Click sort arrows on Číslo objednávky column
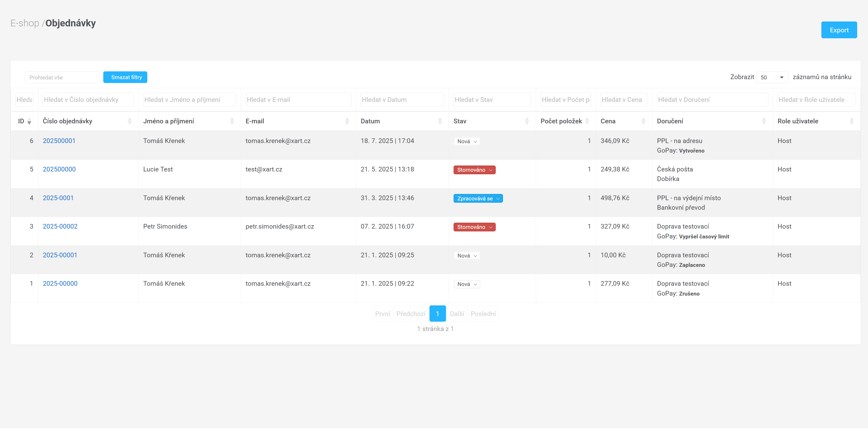Viewport: 868px width, 437px height. [x=130, y=121]
